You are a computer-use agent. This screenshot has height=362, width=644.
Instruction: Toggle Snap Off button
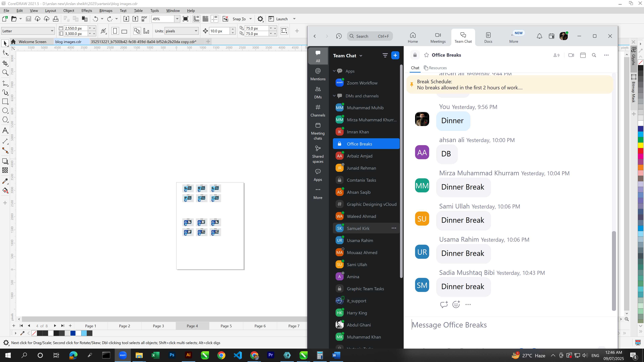tap(225, 19)
